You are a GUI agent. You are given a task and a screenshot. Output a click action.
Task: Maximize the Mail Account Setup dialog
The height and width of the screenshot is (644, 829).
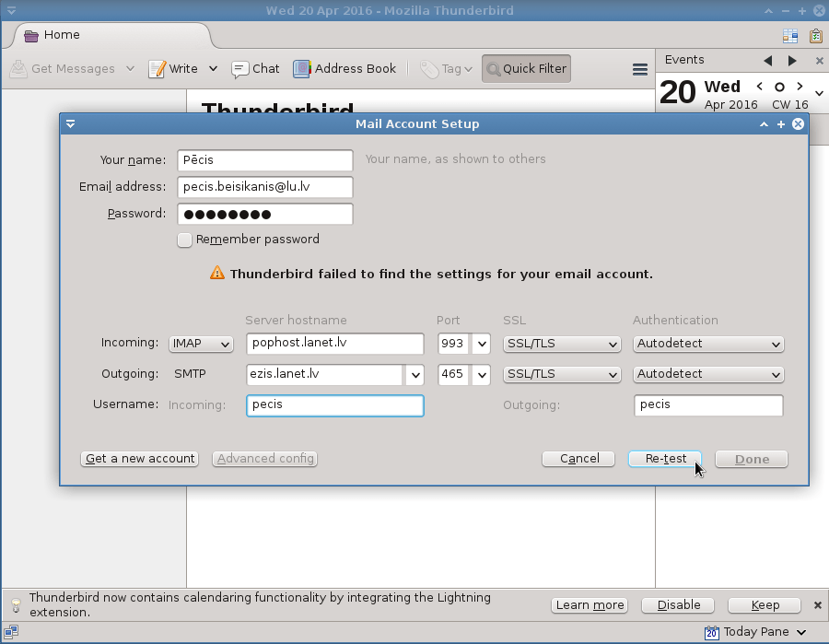[x=781, y=124]
